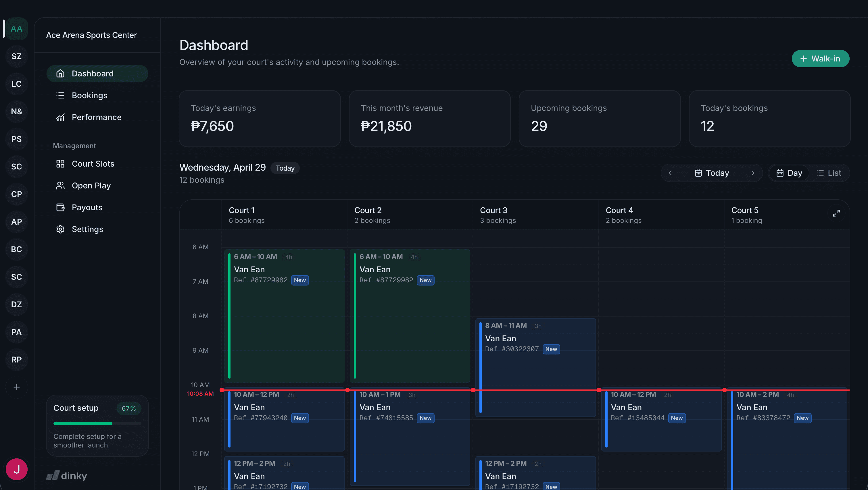This screenshot has height=490, width=868.
Task: Switch to the AP workspace
Action: (x=16, y=222)
